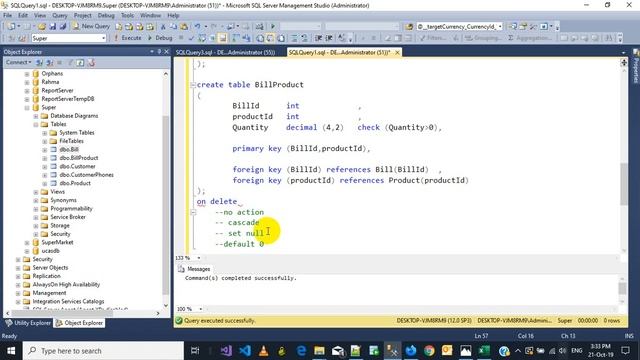Click the Decrease Indent icon

coord(318,38)
